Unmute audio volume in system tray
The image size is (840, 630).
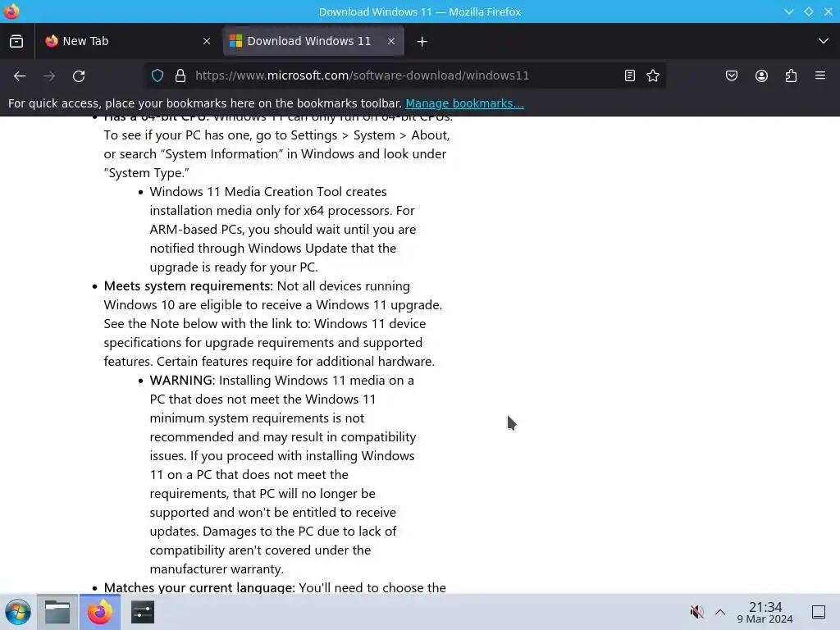click(x=696, y=612)
